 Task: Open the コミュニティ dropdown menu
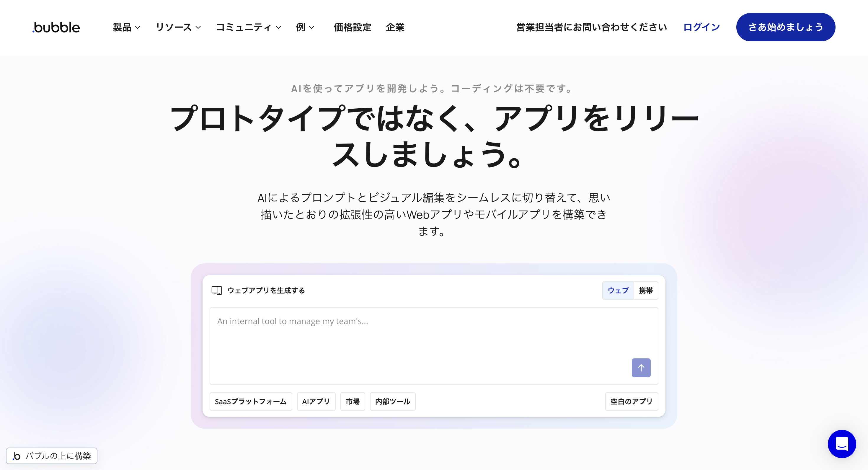[249, 27]
